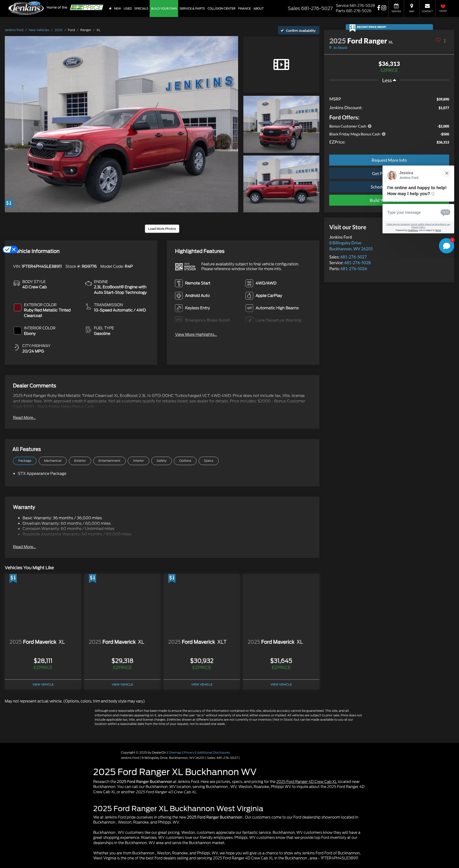Toggle the accessibility check/x switch

[10, 249]
